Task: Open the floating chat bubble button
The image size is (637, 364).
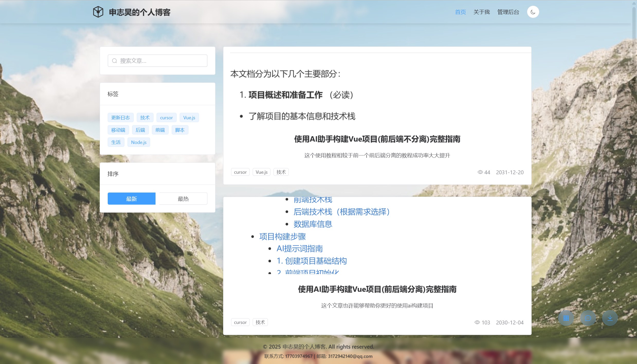Action: [588, 318]
